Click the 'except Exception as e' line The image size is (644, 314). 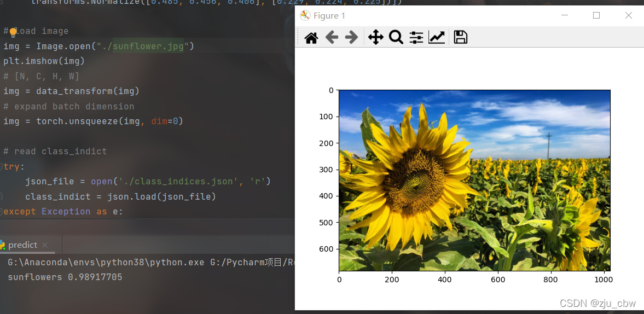coord(63,212)
